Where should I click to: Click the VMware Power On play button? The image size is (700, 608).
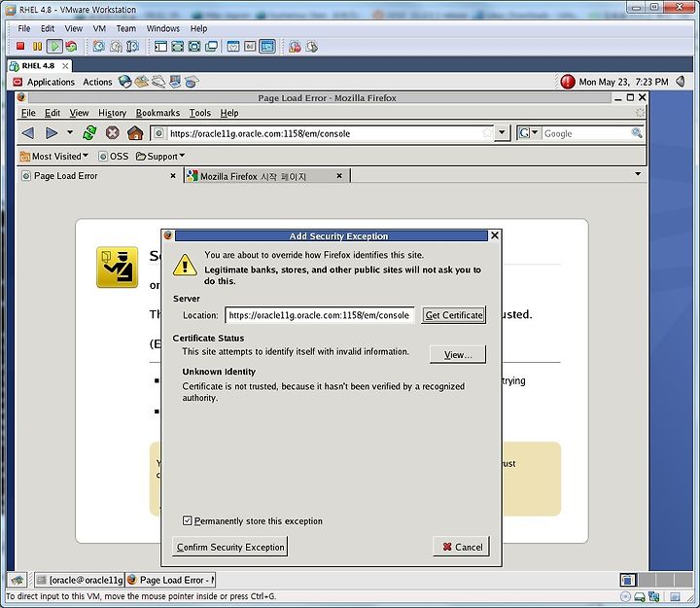[x=54, y=46]
